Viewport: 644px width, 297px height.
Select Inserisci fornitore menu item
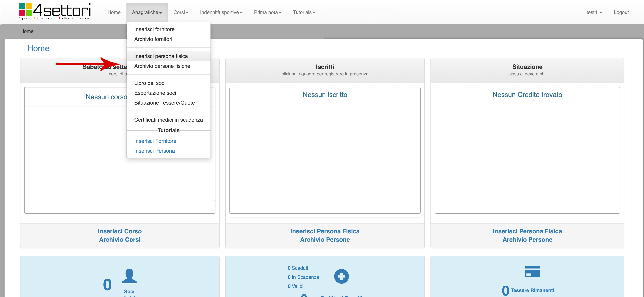[154, 29]
